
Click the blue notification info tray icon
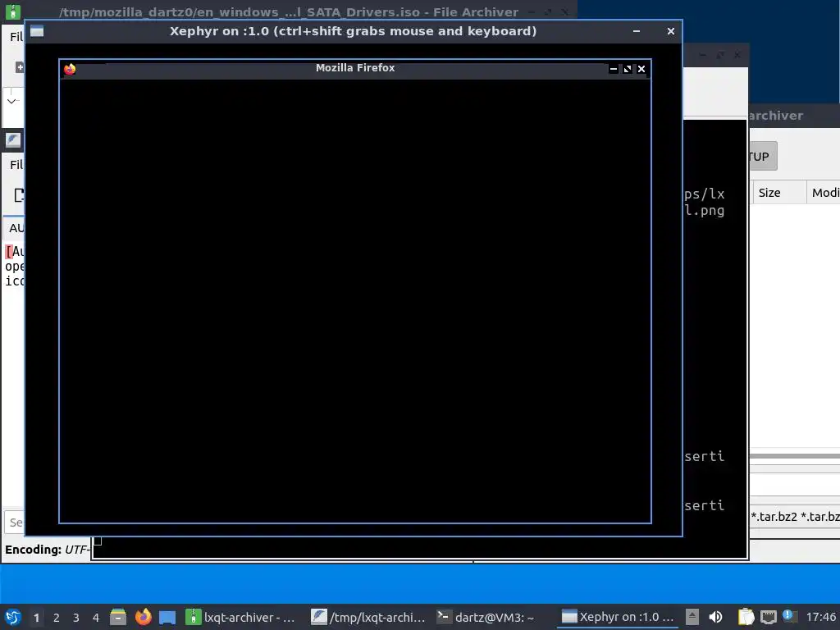coord(789,616)
